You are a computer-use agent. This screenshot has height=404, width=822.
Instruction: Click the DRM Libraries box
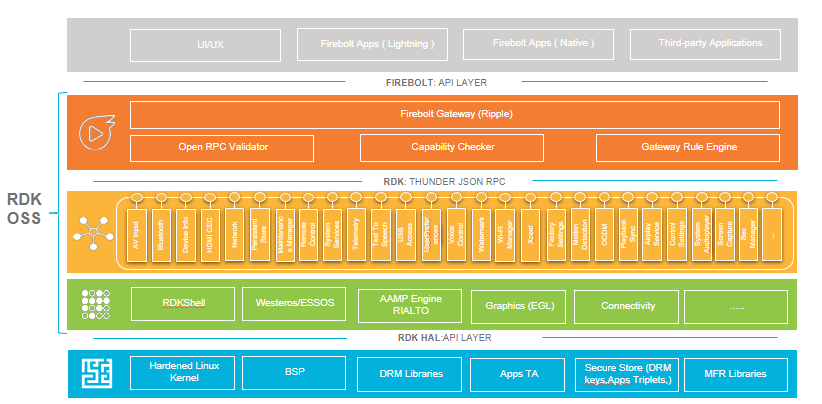[x=409, y=374]
